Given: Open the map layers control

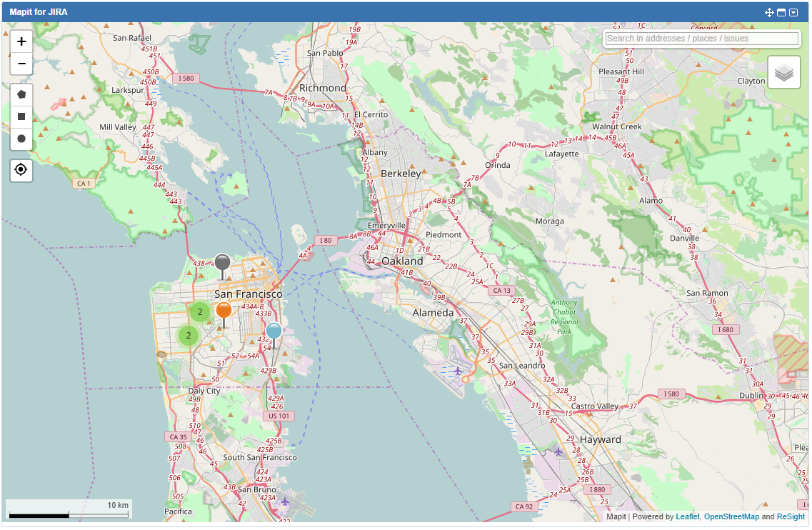Looking at the screenshot, I should coord(783,72).
